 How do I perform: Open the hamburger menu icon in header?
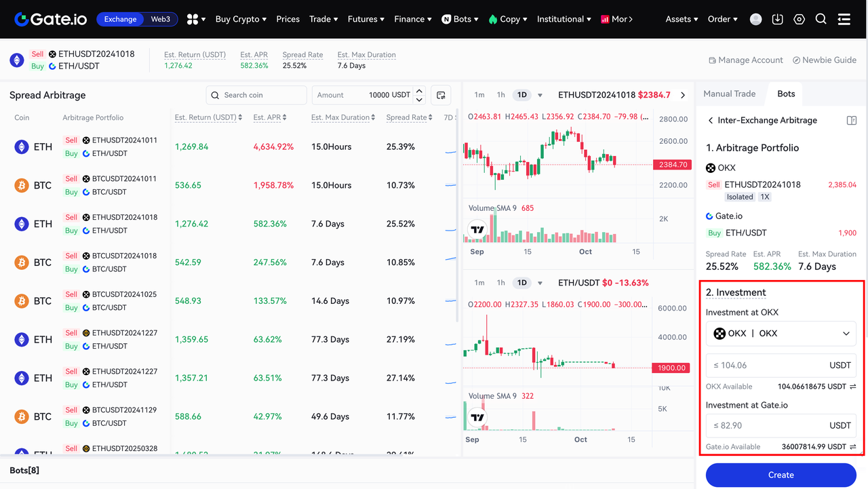[x=844, y=19]
